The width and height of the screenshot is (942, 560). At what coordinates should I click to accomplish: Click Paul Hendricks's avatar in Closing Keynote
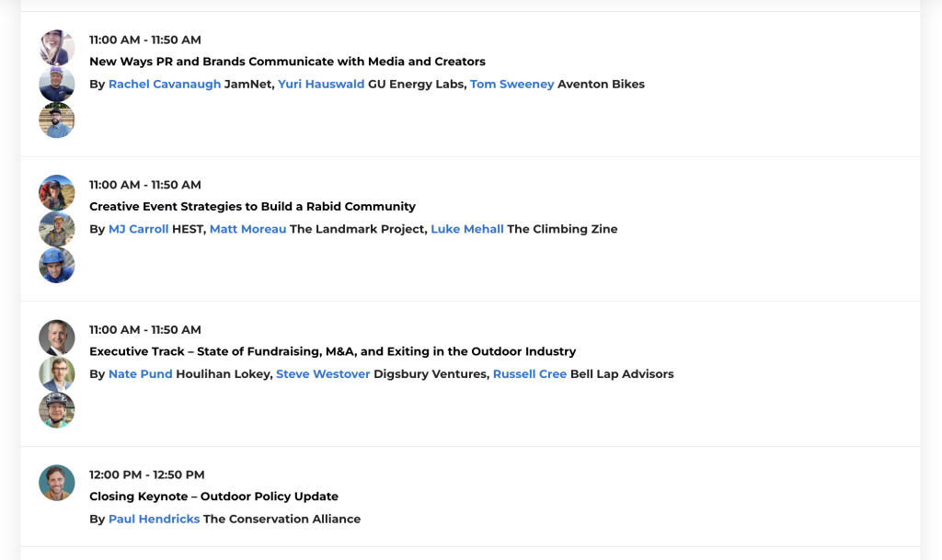coord(57,483)
